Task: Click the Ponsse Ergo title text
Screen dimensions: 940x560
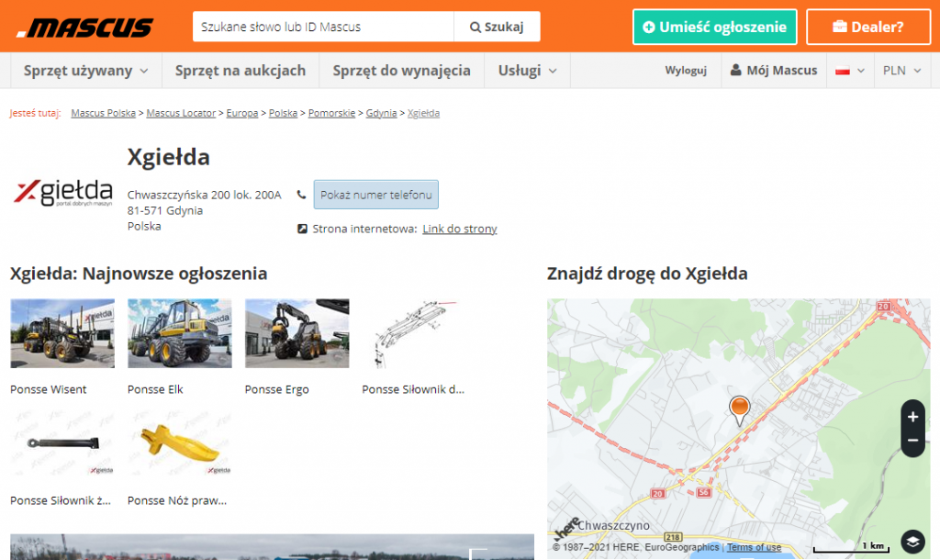Action: click(276, 389)
